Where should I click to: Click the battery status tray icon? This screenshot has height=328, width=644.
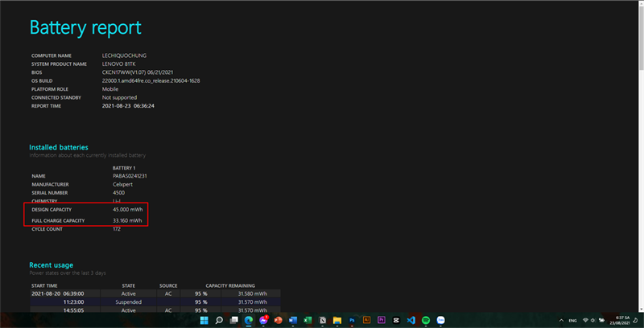pyautogui.click(x=601, y=320)
